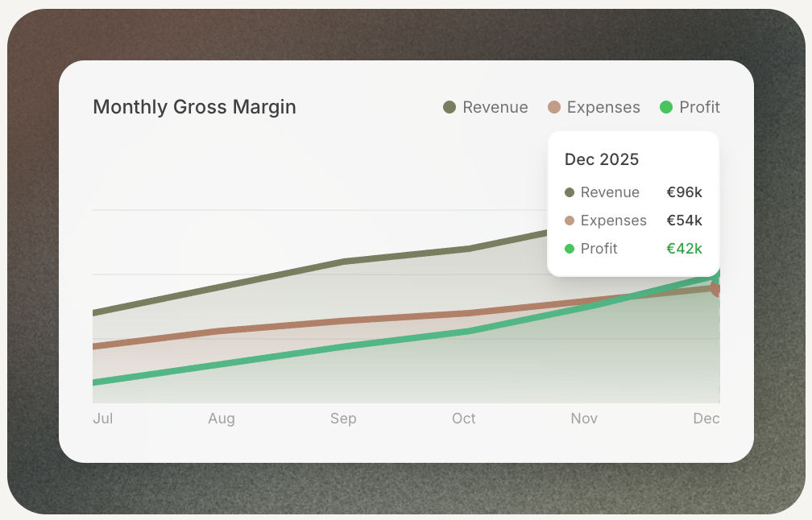Click the Monthly Gross Margin title
This screenshot has height=520, width=812.
[x=194, y=107]
